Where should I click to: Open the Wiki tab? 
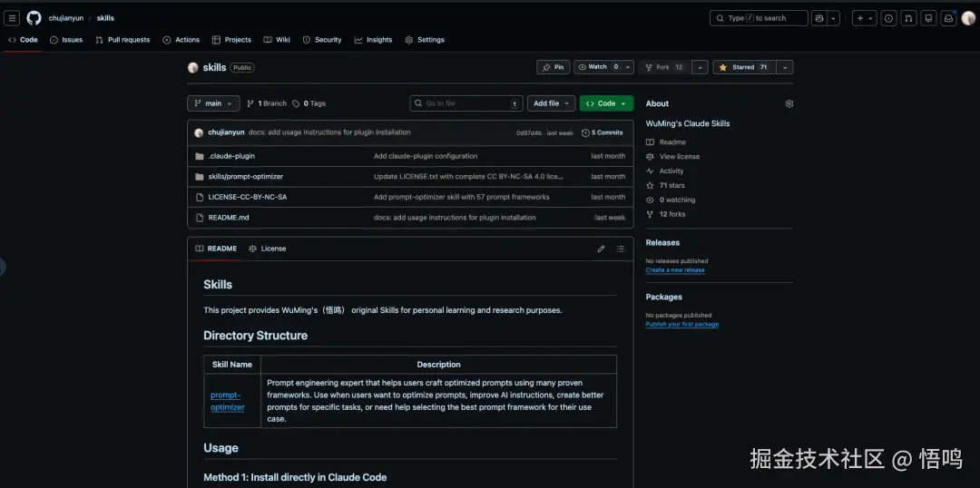[x=276, y=40]
